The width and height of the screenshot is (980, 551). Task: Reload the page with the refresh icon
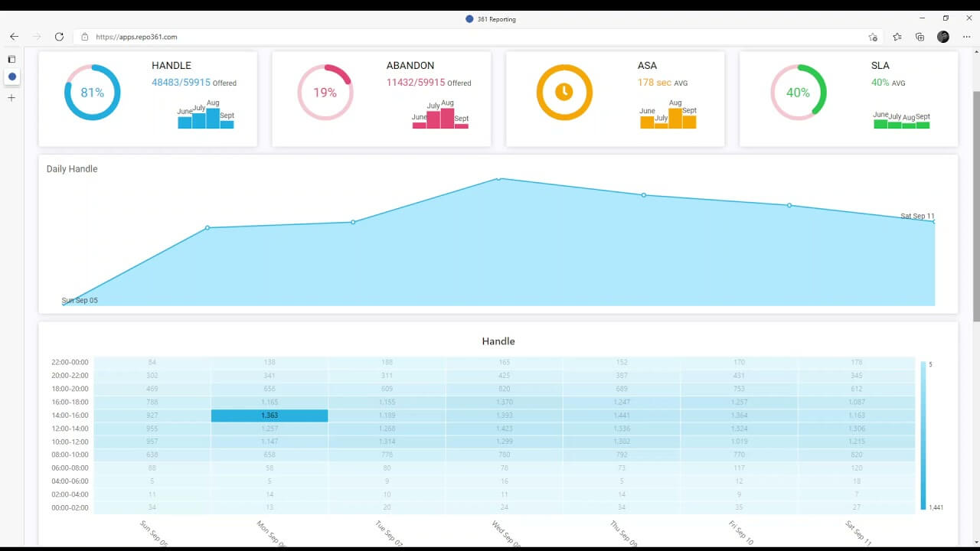[x=59, y=37]
